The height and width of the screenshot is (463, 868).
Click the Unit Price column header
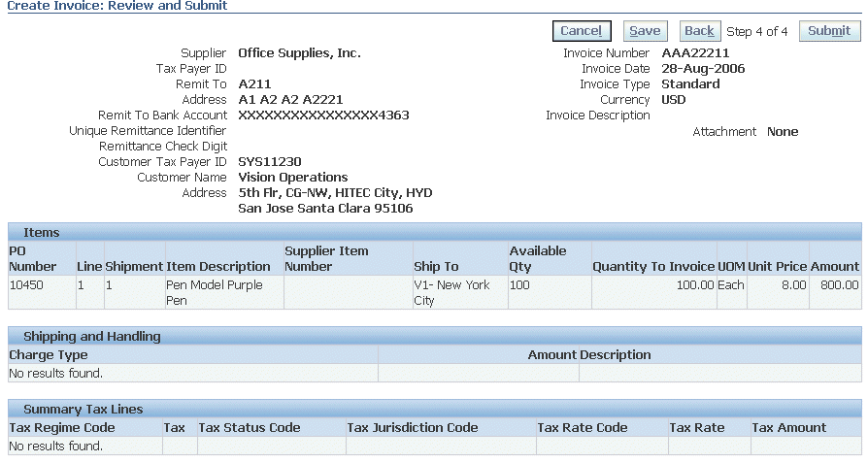pyautogui.click(x=777, y=266)
